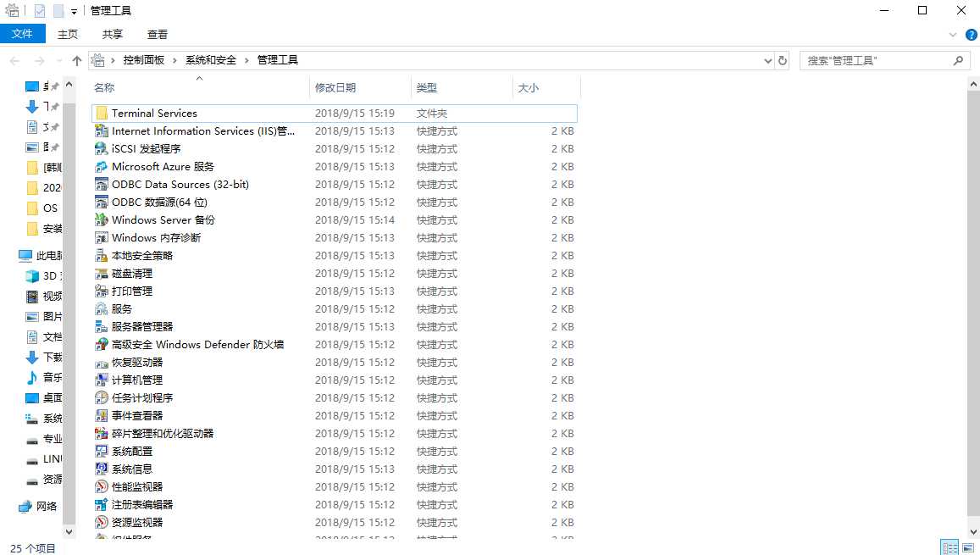Click the back navigation arrow
Viewport: 980px width, 555px height.
tap(15, 61)
